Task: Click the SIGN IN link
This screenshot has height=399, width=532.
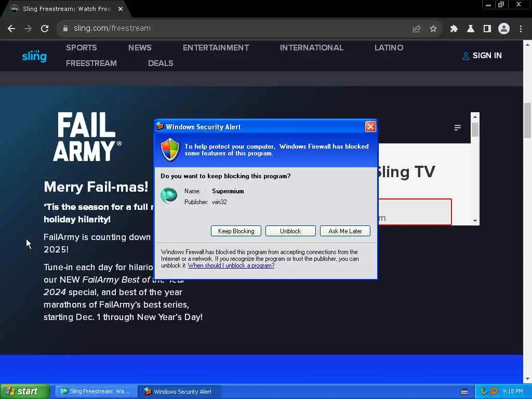Action: pyautogui.click(x=482, y=56)
